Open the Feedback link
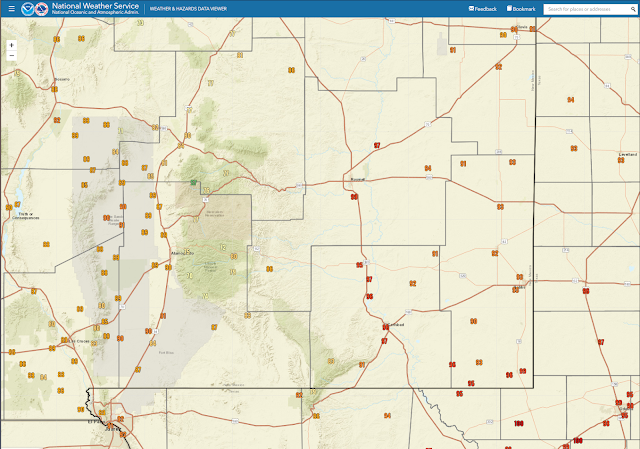 click(482, 9)
